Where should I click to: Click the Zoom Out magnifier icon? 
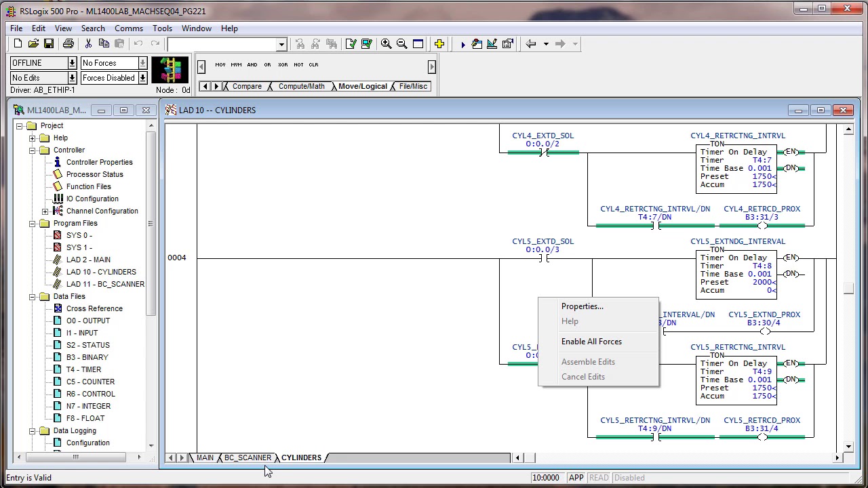(401, 44)
